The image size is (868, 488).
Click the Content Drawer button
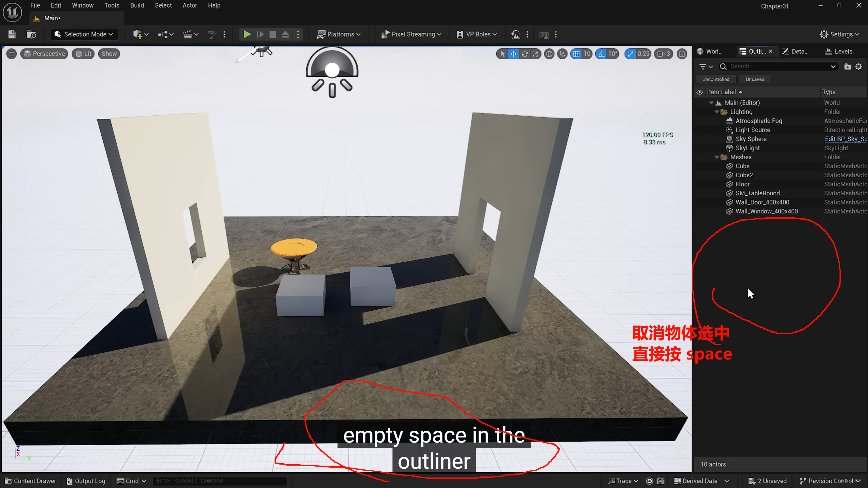point(31,481)
